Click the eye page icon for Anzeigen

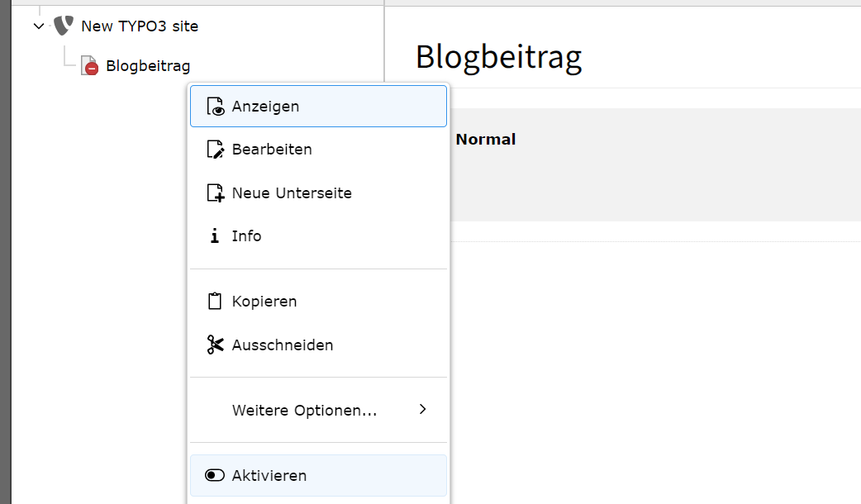[215, 107]
